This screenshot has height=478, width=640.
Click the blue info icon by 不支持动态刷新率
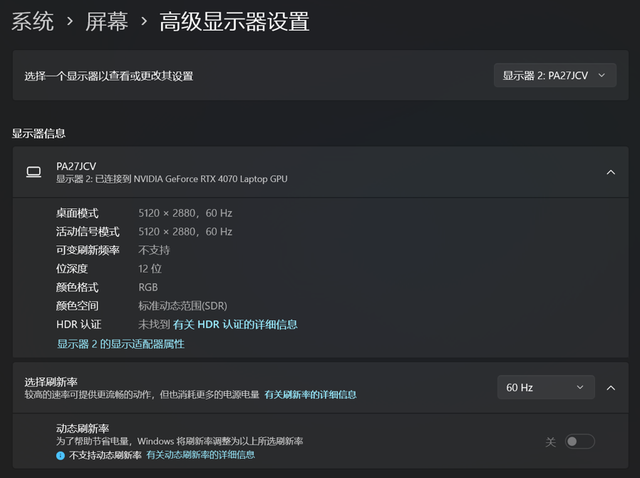coord(60,456)
